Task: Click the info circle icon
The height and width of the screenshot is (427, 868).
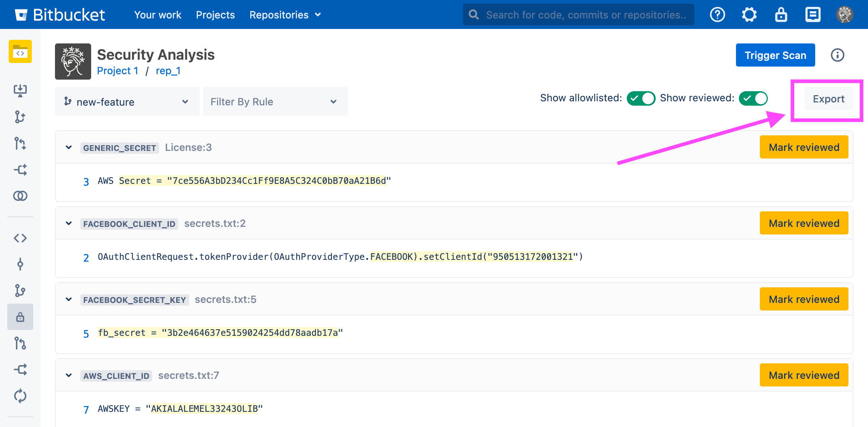Action: (x=837, y=55)
